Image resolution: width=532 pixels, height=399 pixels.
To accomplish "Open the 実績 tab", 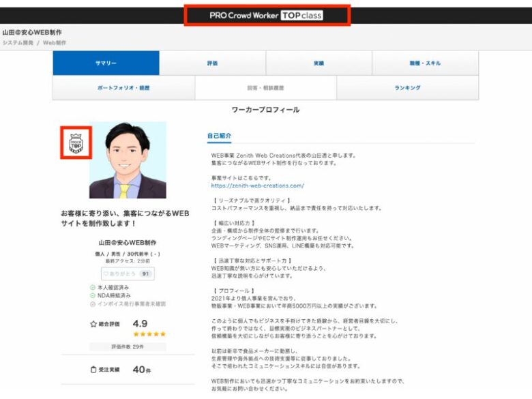I will [x=319, y=63].
